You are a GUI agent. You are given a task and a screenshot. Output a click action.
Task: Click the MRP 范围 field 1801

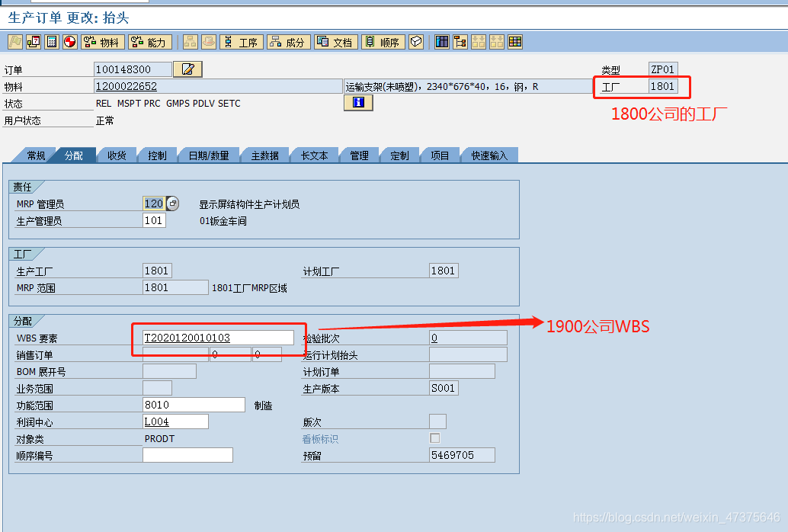click(x=175, y=287)
